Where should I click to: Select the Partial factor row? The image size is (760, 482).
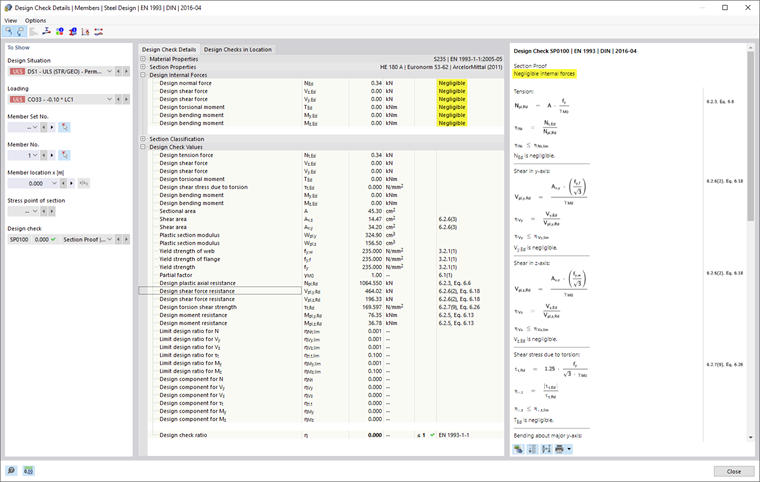(x=321, y=275)
